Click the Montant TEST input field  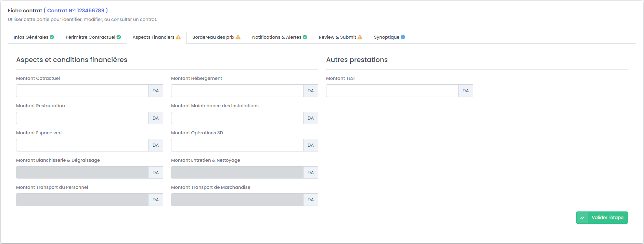[x=392, y=91]
